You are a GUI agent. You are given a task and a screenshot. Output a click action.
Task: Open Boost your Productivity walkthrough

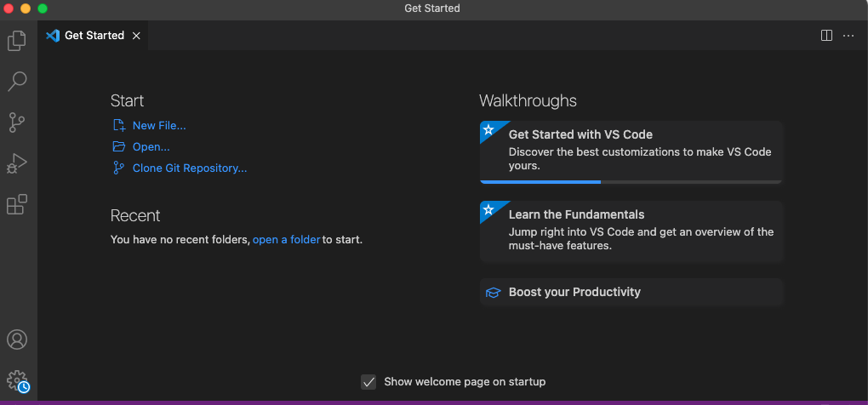[x=631, y=292]
